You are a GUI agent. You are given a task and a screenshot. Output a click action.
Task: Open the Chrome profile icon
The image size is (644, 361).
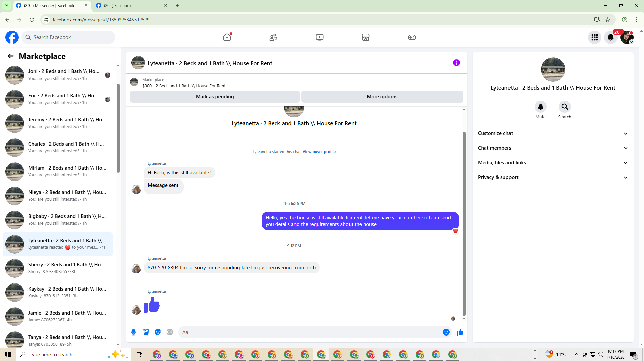tap(625, 20)
